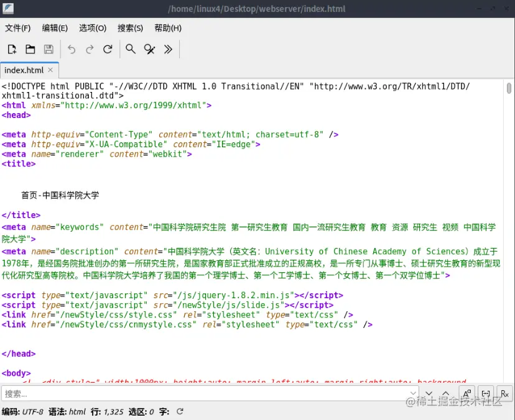The width and height of the screenshot is (515, 420).
Task: Toggle match case in the search bar
Action: click(x=467, y=393)
